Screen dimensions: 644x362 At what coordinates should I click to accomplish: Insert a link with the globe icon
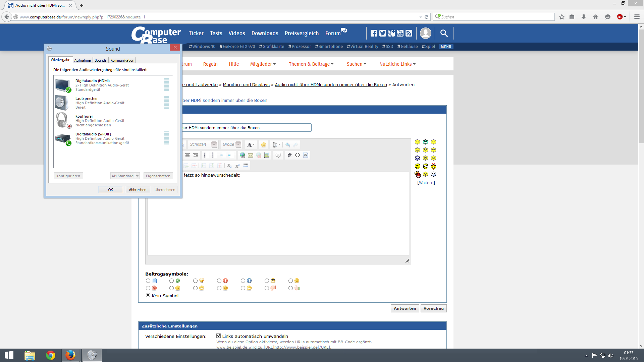click(x=242, y=155)
